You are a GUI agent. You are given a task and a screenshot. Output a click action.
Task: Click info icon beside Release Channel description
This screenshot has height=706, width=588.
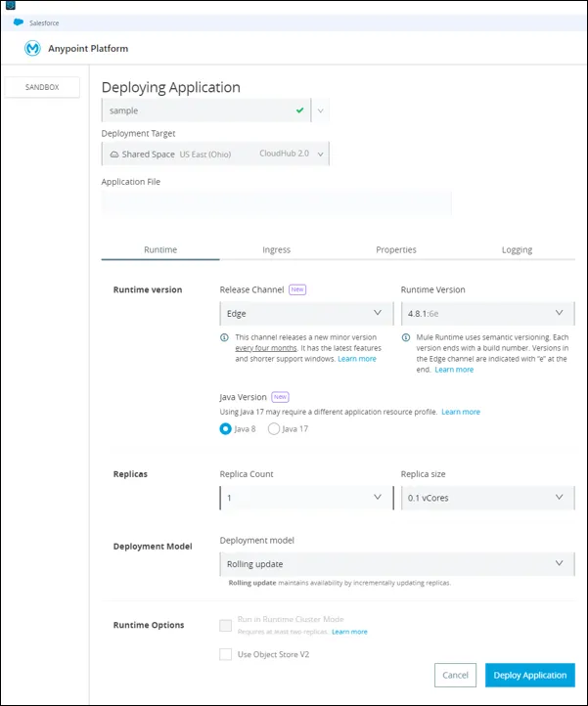coord(224,337)
